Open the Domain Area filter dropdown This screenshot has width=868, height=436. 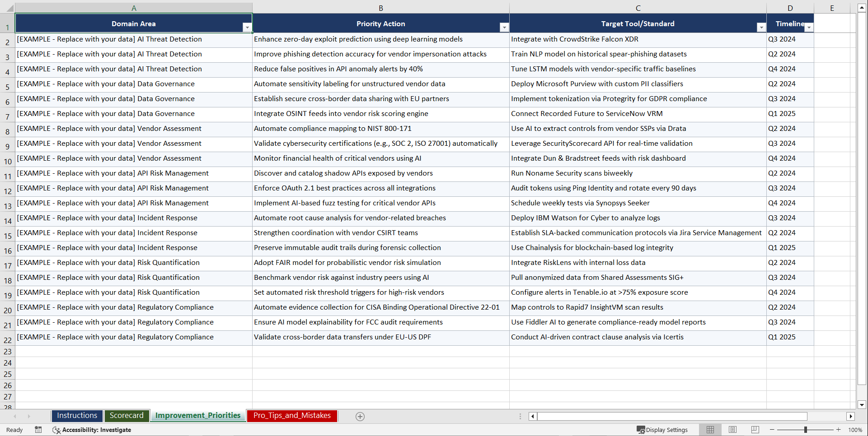pos(247,27)
